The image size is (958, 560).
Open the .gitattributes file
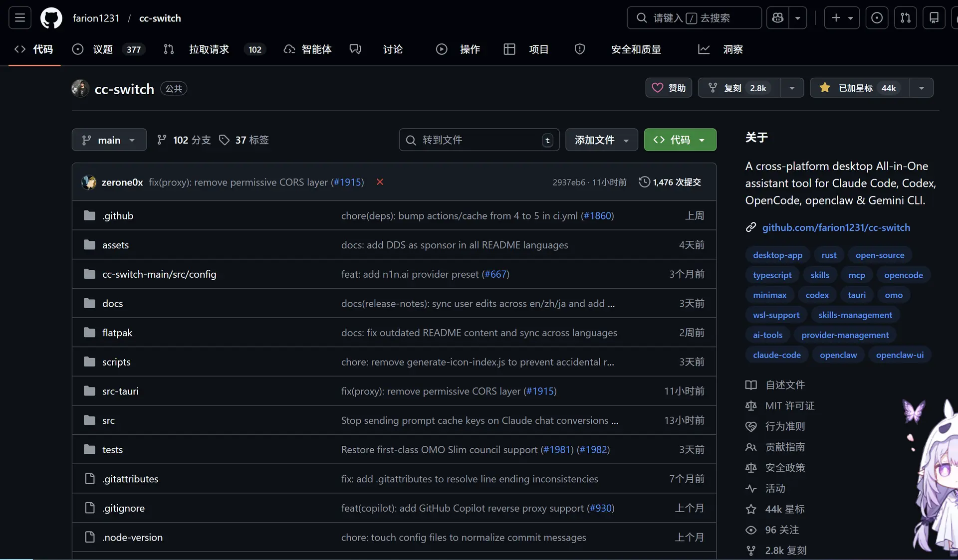pyautogui.click(x=130, y=478)
